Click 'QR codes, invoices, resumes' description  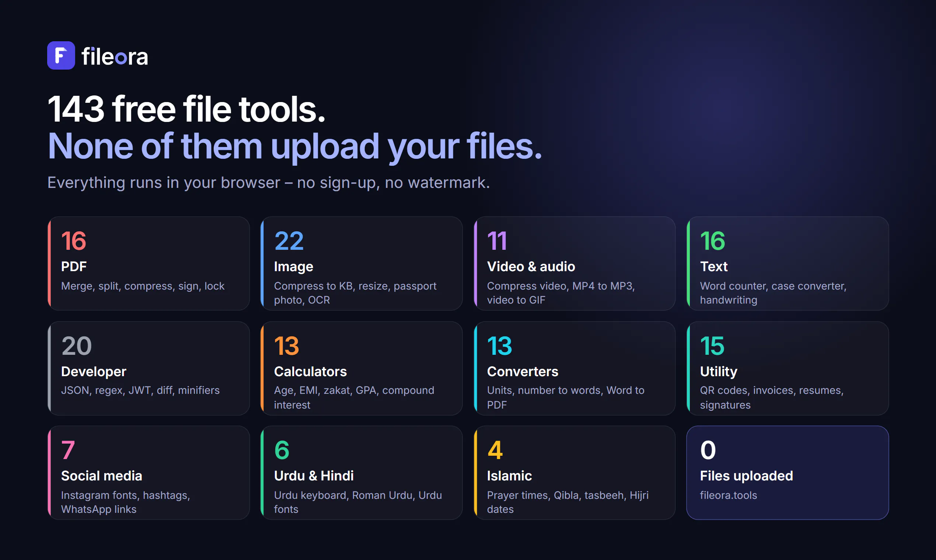click(772, 398)
